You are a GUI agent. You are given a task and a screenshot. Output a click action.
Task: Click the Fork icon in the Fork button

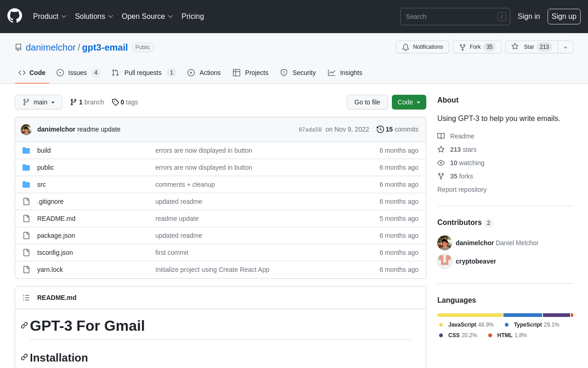point(463,47)
